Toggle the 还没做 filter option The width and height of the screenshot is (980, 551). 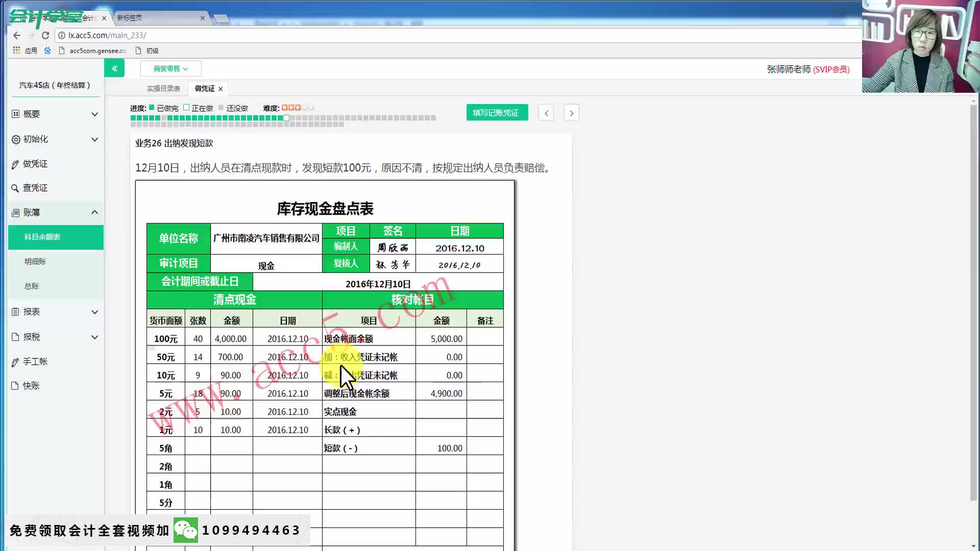(x=222, y=108)
